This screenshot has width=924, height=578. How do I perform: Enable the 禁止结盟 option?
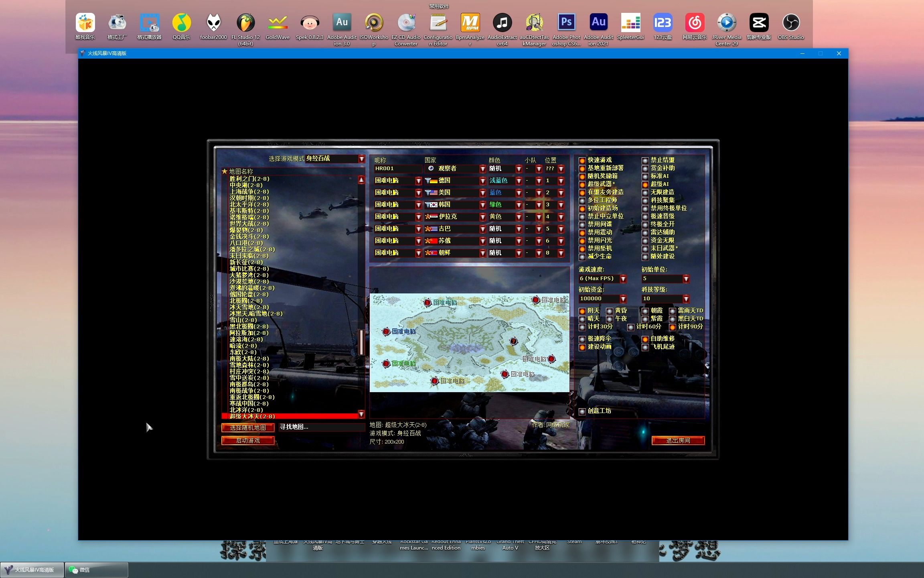point(645,161)
